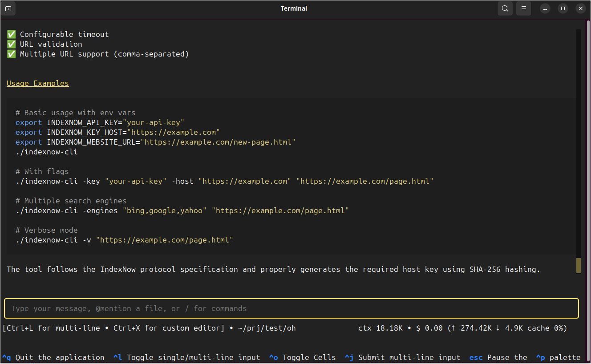Open a new terminal tab
The height and width of the screenshot is (364, 591).
(8, 8)
